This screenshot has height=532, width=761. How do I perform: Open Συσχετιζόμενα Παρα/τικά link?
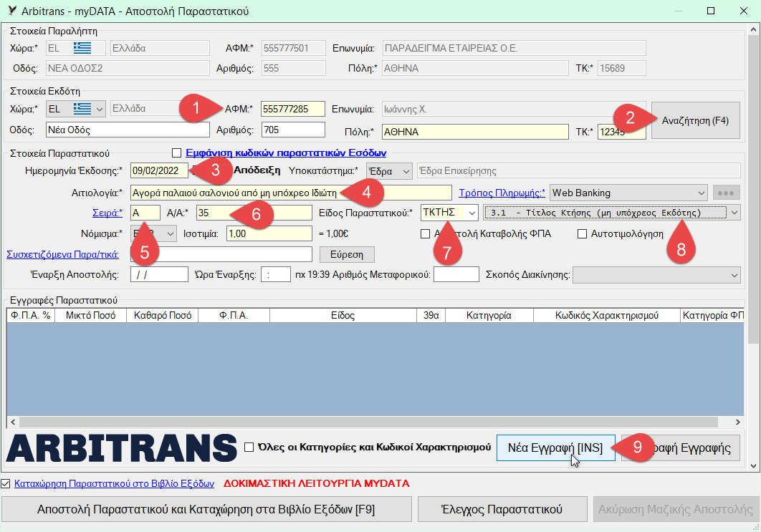coord(62,255)
